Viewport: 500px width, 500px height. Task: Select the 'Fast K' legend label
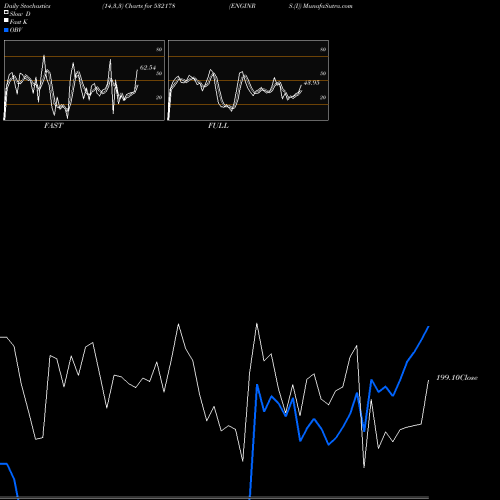19,22
